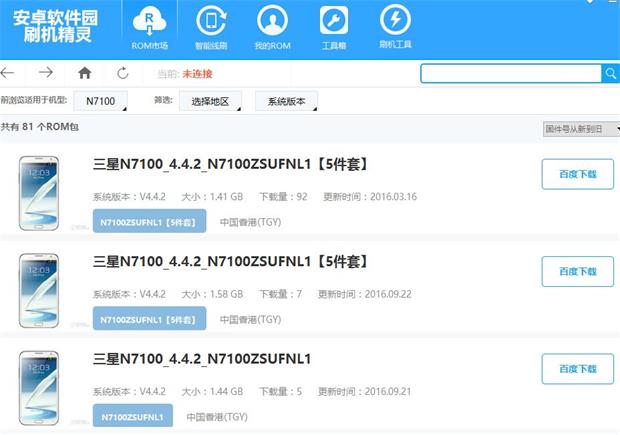
Task: Click the 共有 81 个ROM包 count text
Action: point(40,127)
